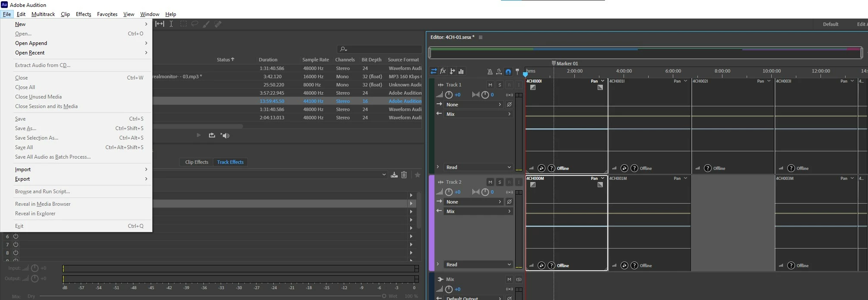
Task: Open the Multitrack menu
Action: coord(43,14)
